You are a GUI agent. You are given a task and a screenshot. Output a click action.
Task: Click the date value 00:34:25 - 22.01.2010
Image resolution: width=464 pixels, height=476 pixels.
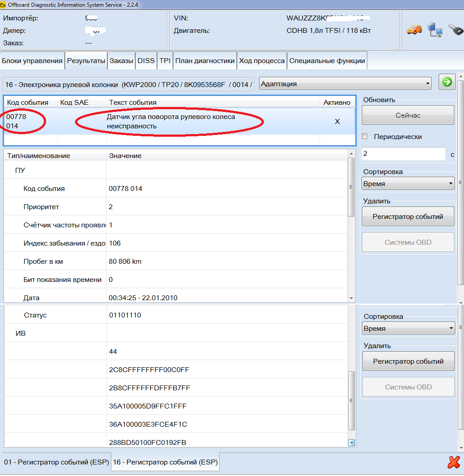coord(143,298)
